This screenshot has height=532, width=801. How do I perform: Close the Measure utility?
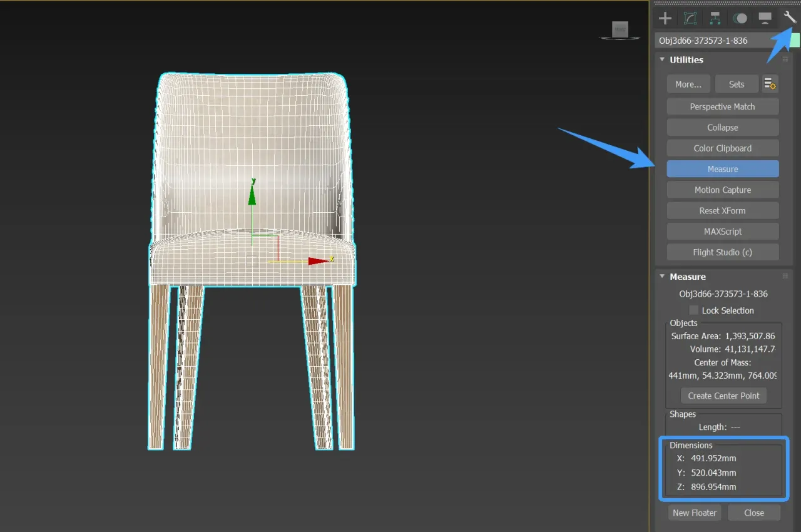click(754, 513)
